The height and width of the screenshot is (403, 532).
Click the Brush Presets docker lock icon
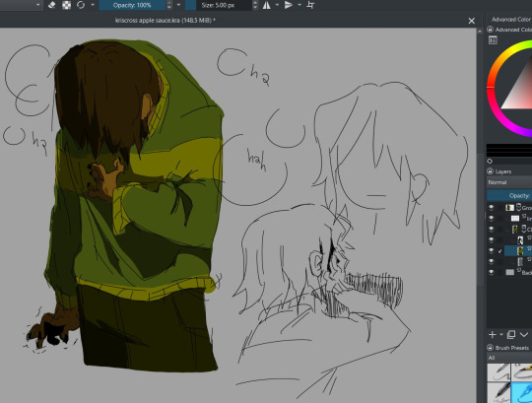pyautogui.click(x=490, y=348)
